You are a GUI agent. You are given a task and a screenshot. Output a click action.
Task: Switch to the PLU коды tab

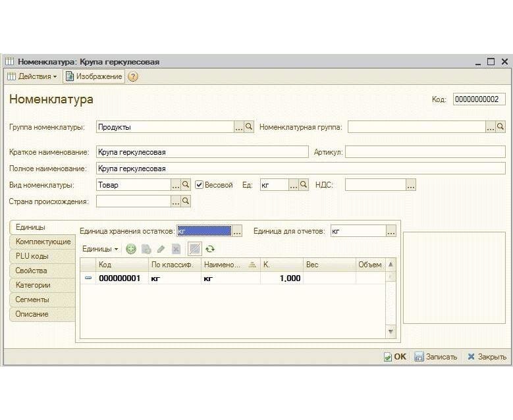[x=32, y=256]
